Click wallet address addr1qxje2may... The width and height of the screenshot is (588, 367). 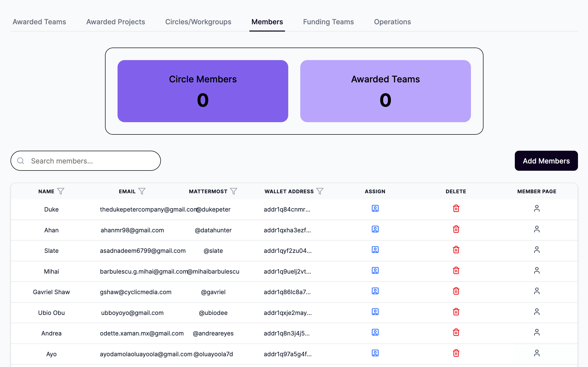tap(288, 313)
